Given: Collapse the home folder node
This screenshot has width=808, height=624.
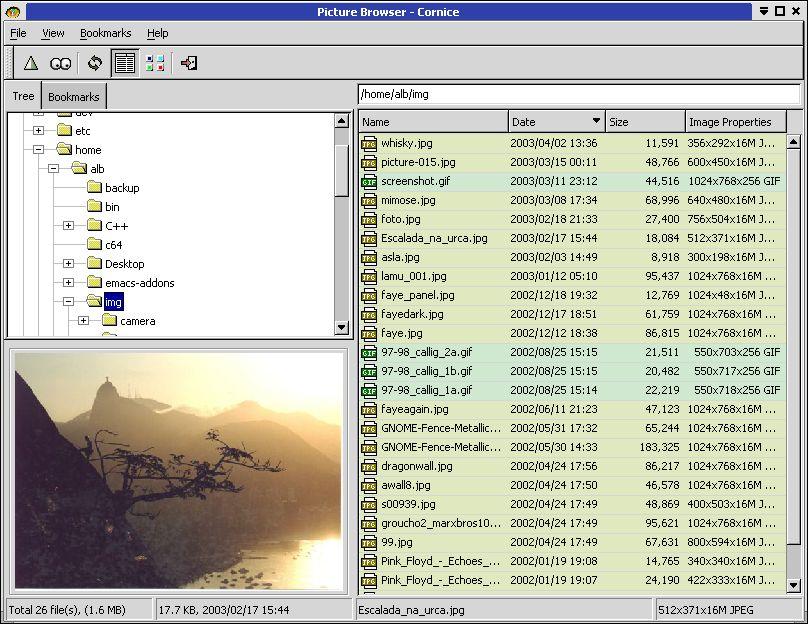Looking at the screenshot, I should click(39, 149).
